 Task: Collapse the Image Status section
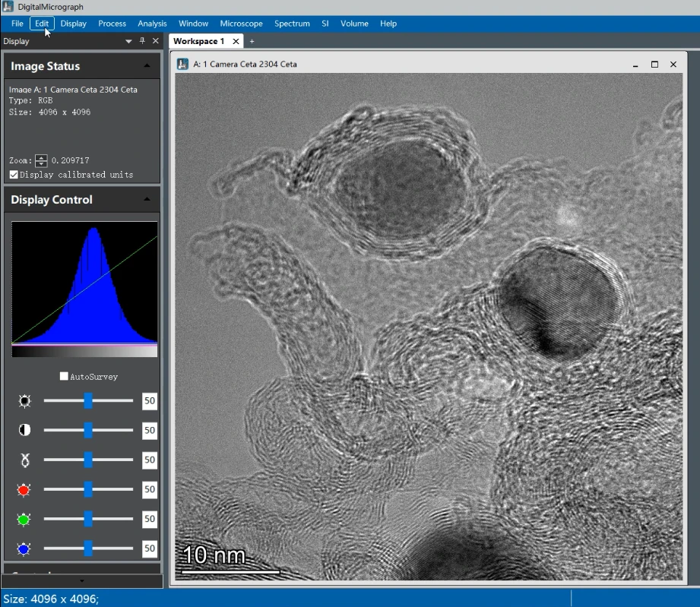pyautogui.click(x=147, y=67)
